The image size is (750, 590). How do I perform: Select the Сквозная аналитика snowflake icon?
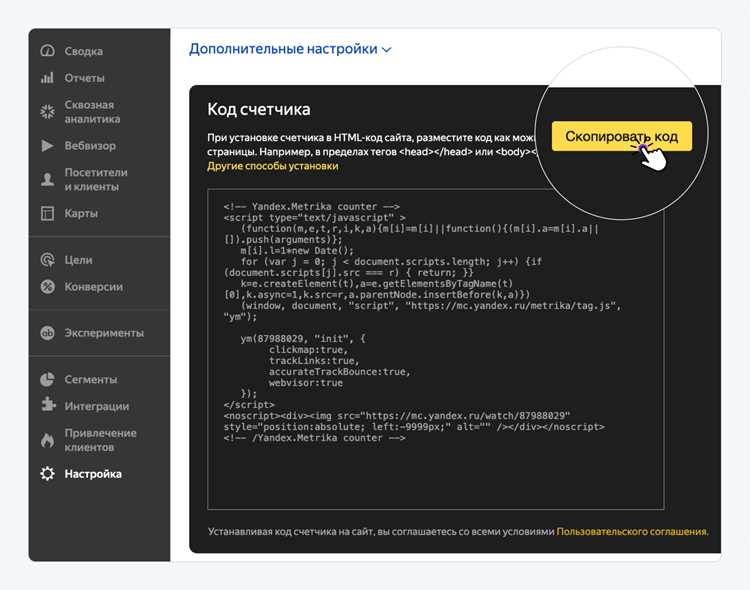[47, 111]
